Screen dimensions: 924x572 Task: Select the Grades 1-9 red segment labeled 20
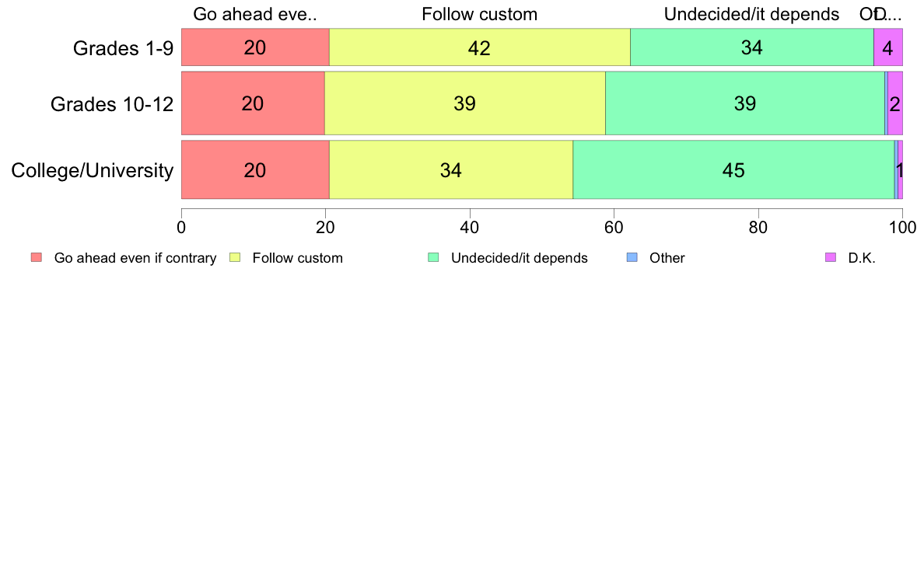click(255, 47)
